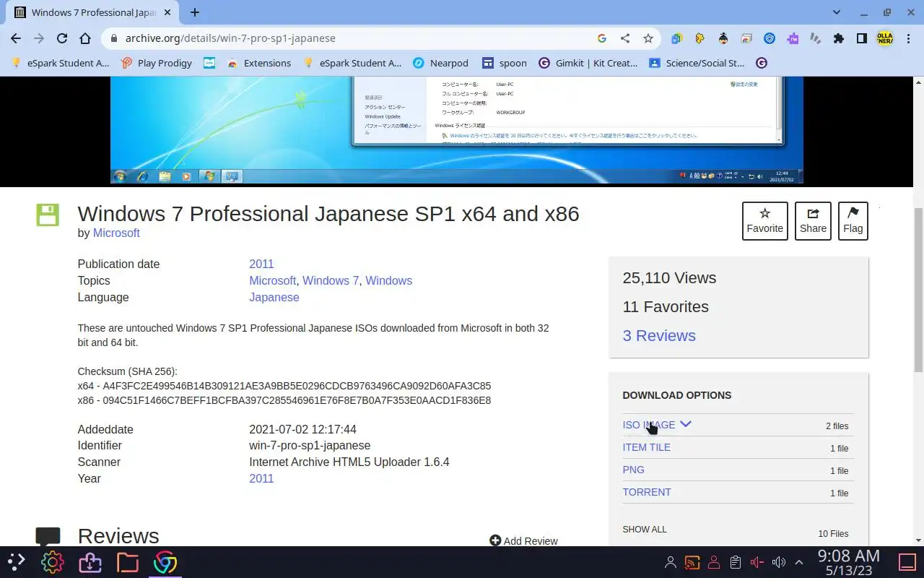Open the Play Prodigy bookmark

[157, 63]
